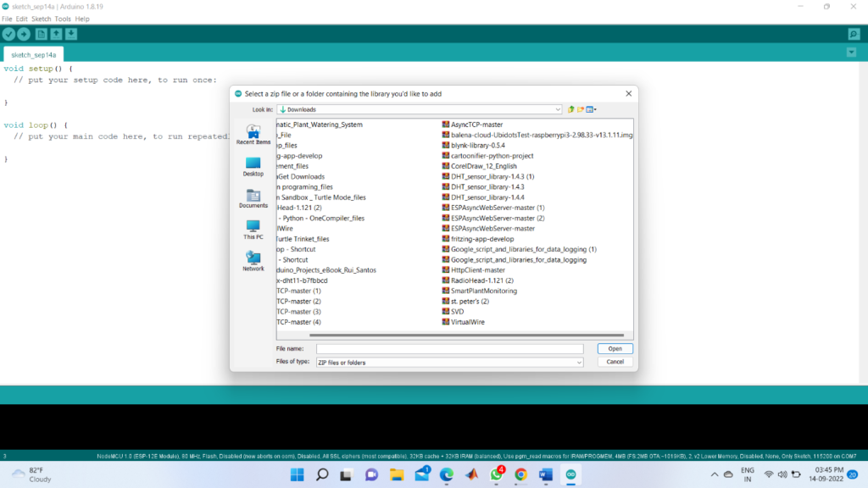Click the Arduino IDE taskbar icon
868x488 pixels.
tap(570, 474)
